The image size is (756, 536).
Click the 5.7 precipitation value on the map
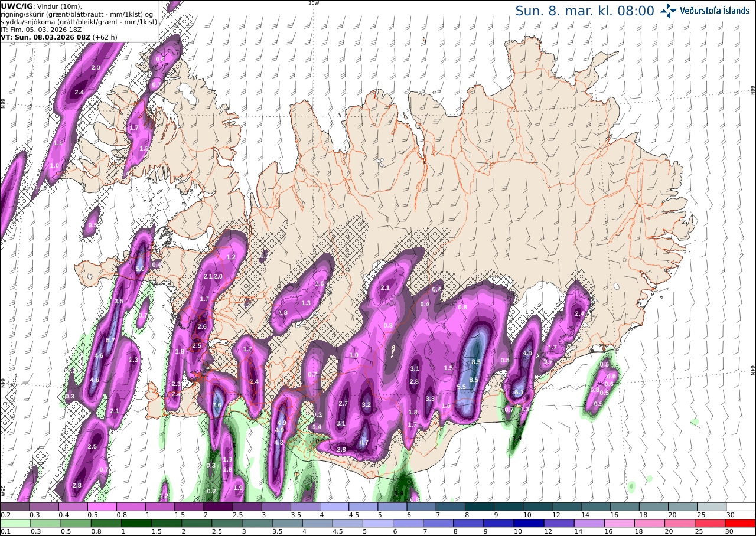(110, 340)
